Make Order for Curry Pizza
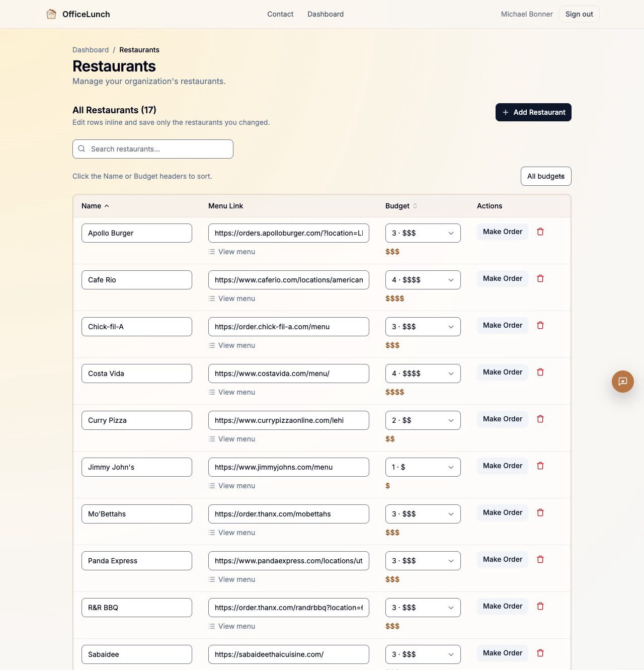This screenshot has height=670, width=644. [x=503, y=419]
